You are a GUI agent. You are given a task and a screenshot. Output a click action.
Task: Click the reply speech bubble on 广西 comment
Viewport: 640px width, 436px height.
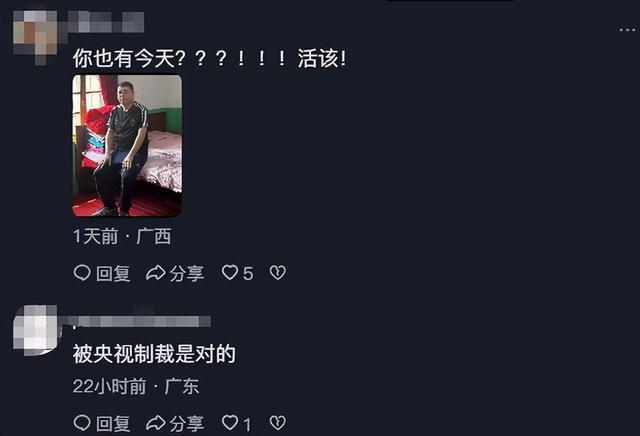(82, 273)
